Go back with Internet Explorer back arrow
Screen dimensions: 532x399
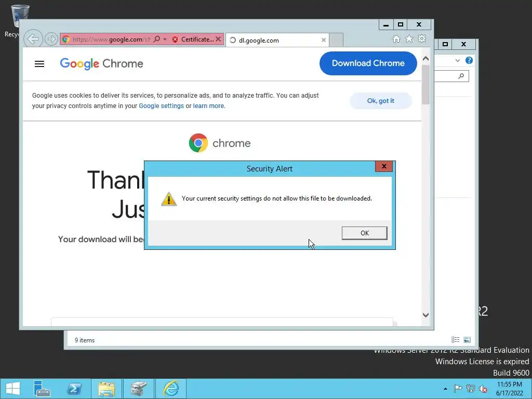click(x=33, y=39)
